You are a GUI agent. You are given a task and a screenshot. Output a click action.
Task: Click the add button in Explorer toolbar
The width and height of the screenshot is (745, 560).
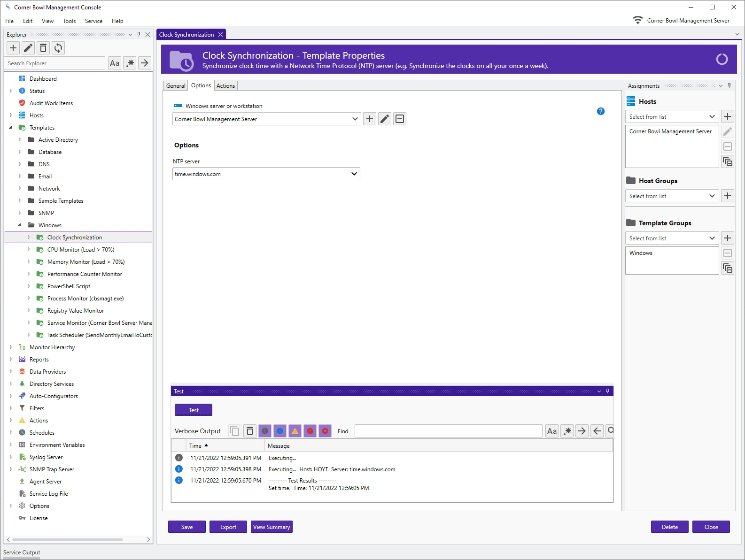[x=13, y=48]
